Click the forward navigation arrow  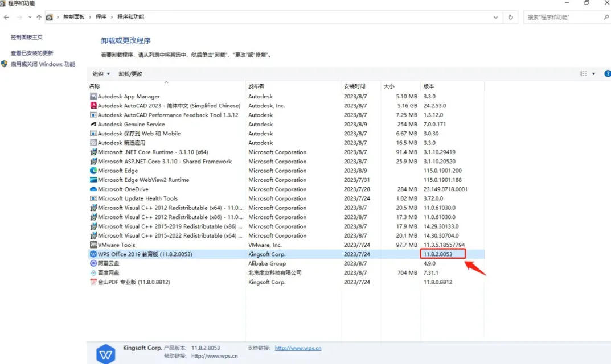[x=19, y=17]
